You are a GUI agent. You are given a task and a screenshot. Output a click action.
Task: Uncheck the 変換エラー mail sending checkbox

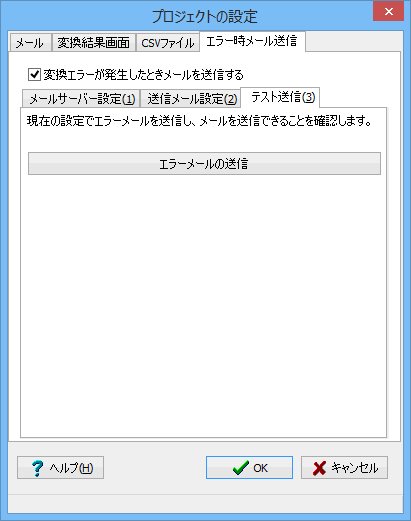[x=34, y=75]
